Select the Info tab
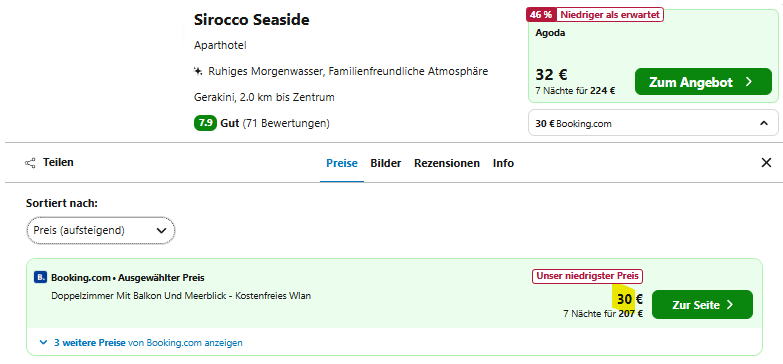Image resolution: width=783 pixels, height=364 pixels. 503,163
